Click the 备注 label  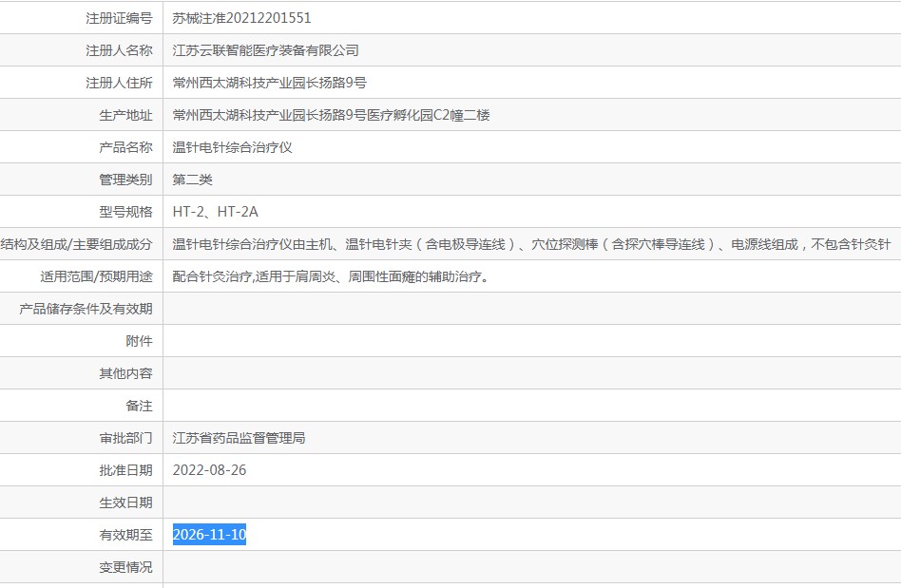click(139, 406)
